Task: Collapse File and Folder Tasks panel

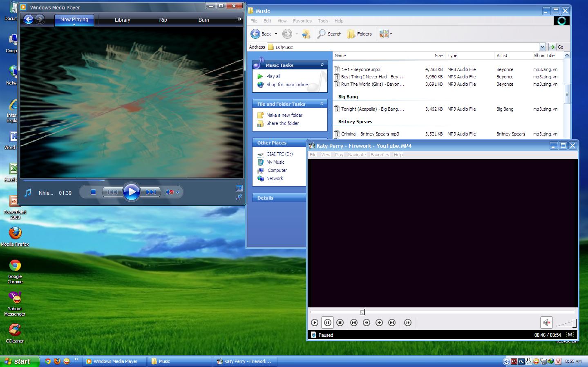Action: tap(322, 104)
